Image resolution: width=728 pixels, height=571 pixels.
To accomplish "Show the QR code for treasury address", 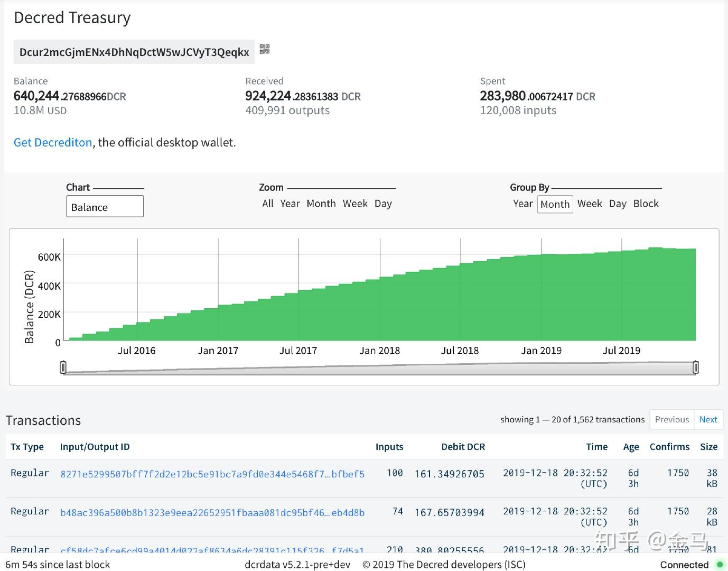I will point(265,49).
